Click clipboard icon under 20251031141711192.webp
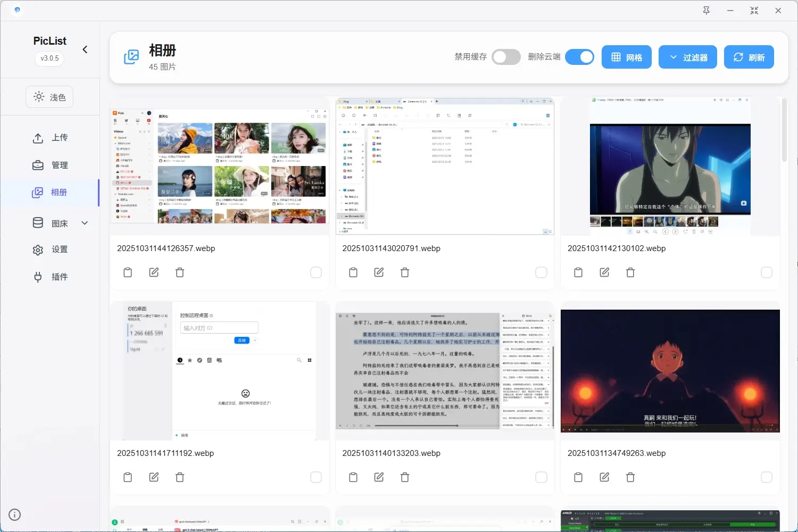The height and width of the screenshot is (532, 798). [128, 477]
